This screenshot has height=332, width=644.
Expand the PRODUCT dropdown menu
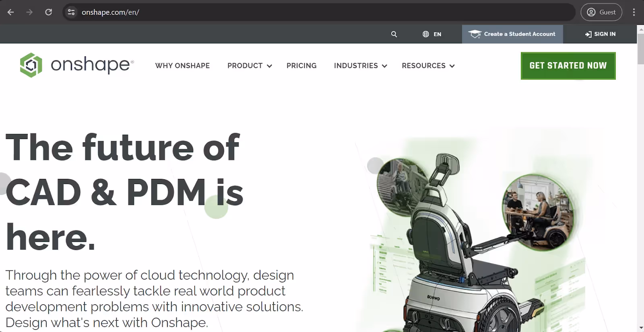[250, 66]
